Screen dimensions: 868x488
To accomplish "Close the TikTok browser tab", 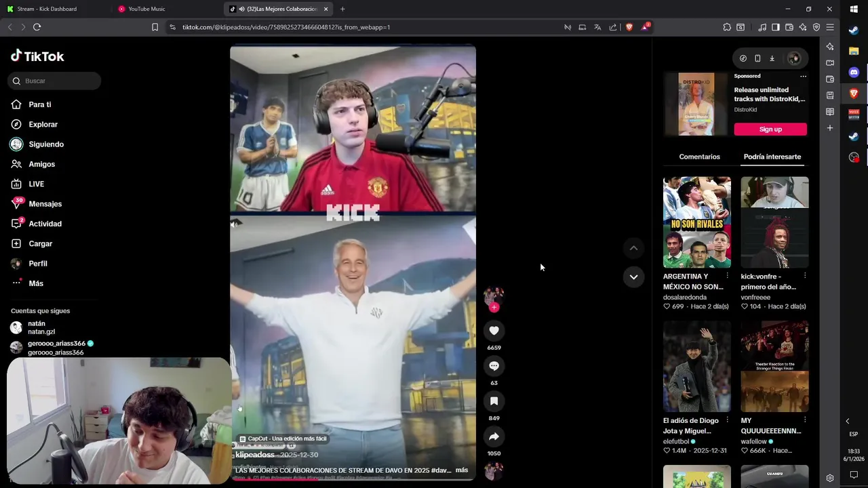I will click(326, 9).
